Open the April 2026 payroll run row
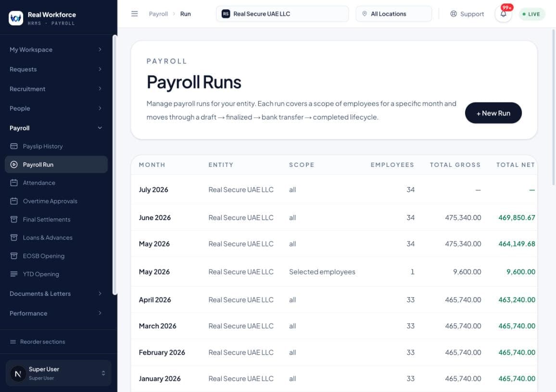Screen dimensions: 556x392 click(x=334, y=300)
